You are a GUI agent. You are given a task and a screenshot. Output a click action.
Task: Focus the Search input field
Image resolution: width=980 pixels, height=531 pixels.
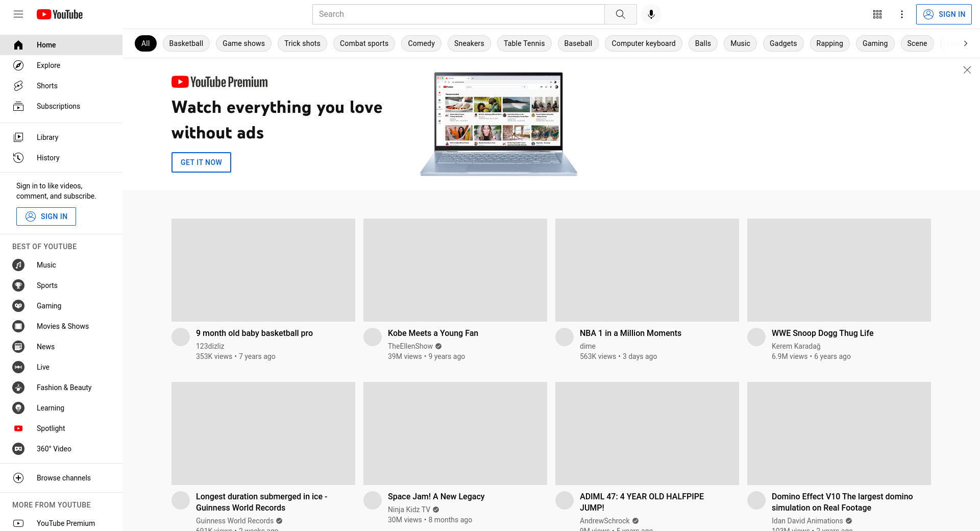458,14
